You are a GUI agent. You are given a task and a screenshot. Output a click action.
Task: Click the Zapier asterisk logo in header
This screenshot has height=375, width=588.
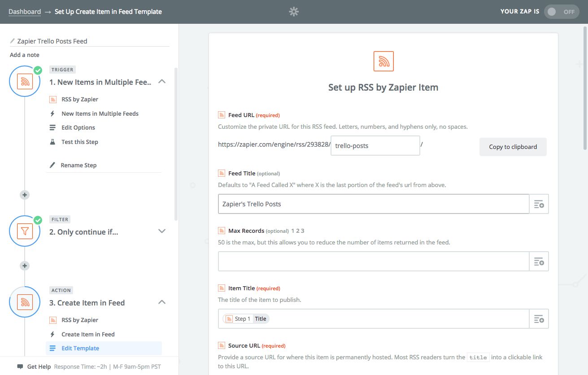[294, 12]
